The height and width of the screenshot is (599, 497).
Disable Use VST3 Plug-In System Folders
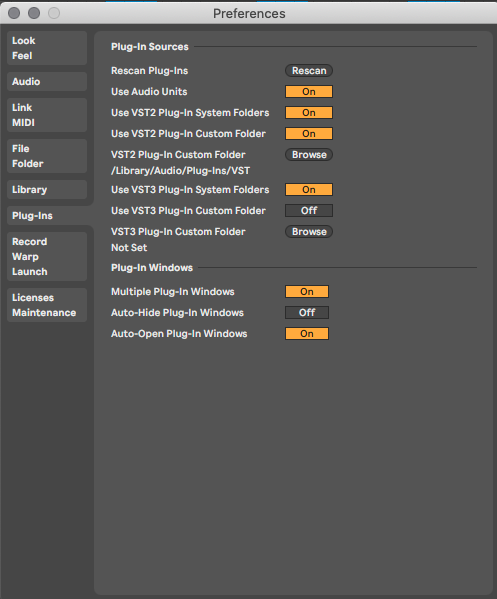pos(309,189)
